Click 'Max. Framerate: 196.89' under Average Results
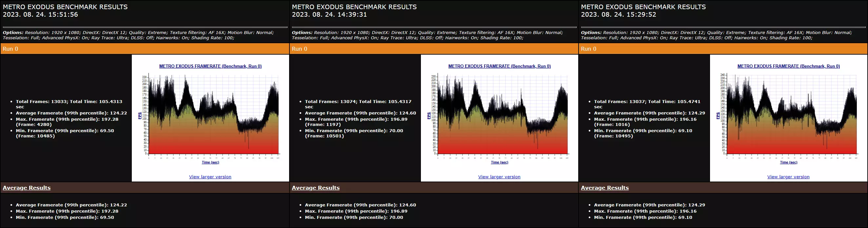The height and width of the screenshot is (228, 868). click(x=356, y=211)
